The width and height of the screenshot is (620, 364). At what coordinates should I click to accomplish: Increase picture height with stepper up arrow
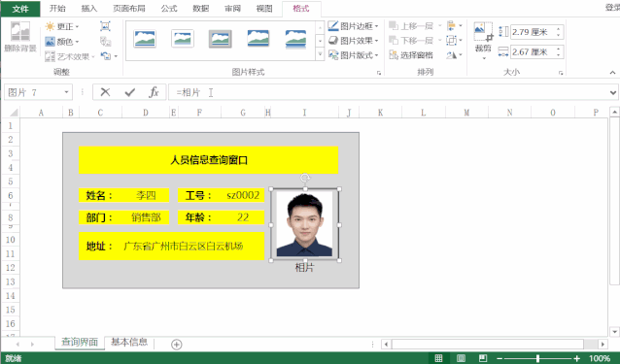(x=559, y=29)
